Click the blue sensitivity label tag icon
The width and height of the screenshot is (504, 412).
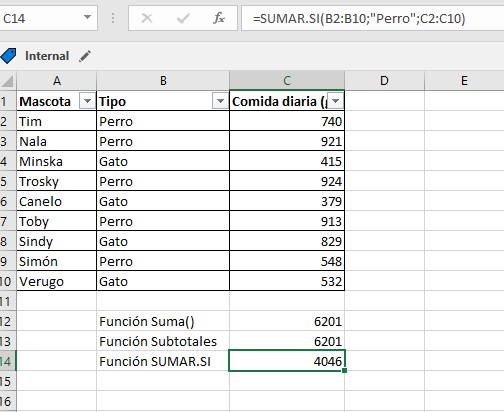point(8,56)
